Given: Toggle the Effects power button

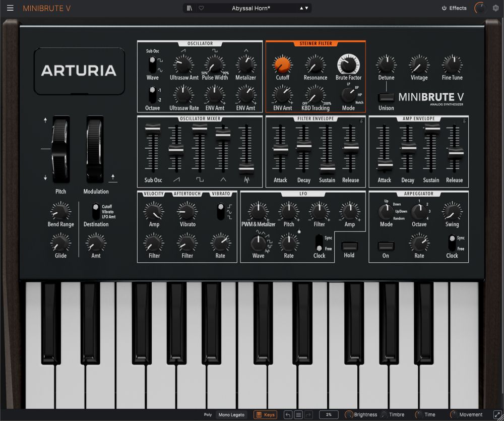Looking at the screenshot, I should (454, 8).
